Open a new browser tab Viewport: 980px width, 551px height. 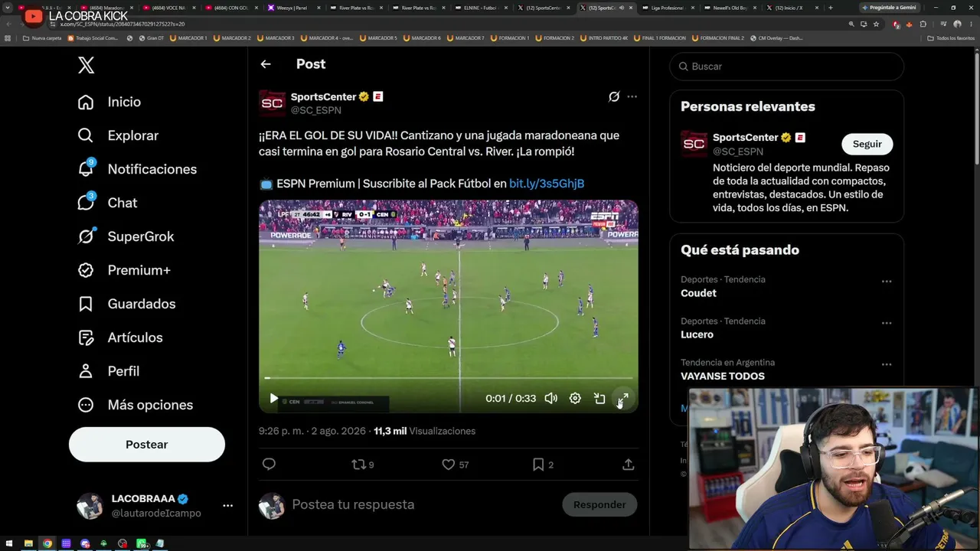pyautogui.click(x=831, y=8)
